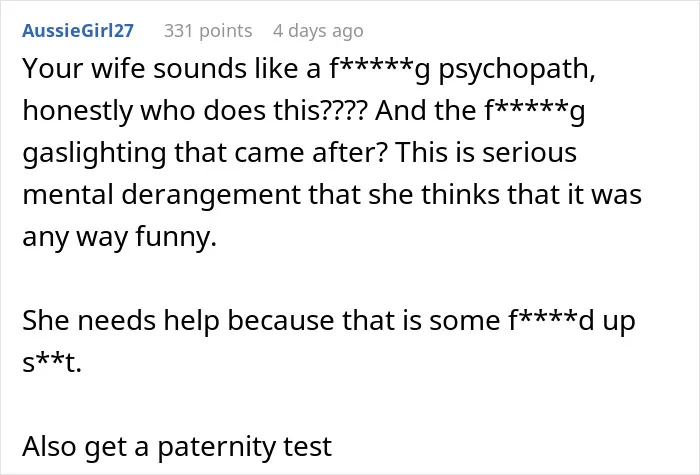Open the AussieGirl27 user profile
The width and height of the screenshot is (700, 475).
click(x=78, y=31)
